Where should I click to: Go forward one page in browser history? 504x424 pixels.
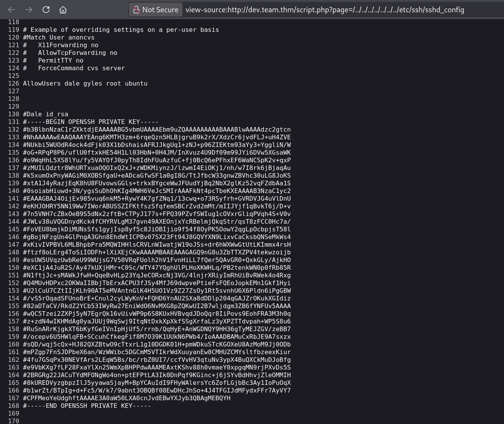click(29, 10)
